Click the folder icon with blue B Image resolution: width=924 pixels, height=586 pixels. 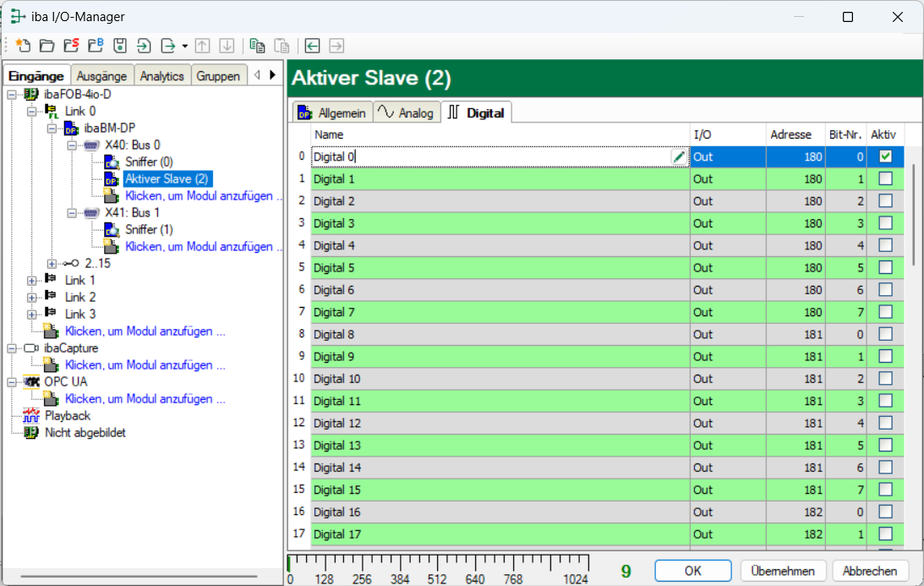coord(96,46)
